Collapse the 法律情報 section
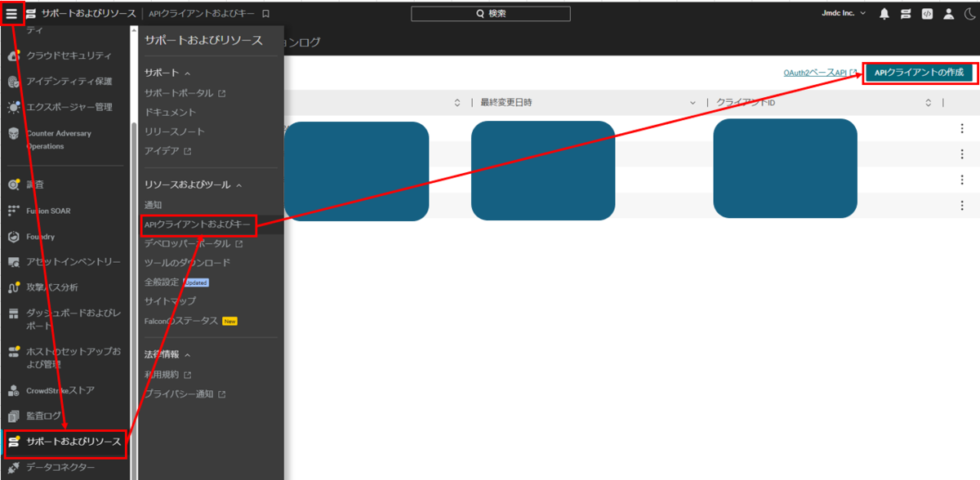Screen dimensions: 980x480 167,355
